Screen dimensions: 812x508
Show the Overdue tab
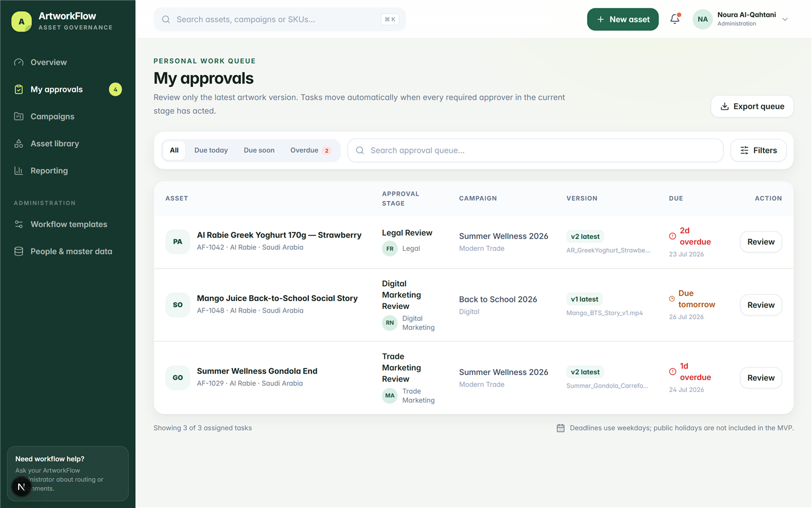pyautogui.click(x=311, y=150)
